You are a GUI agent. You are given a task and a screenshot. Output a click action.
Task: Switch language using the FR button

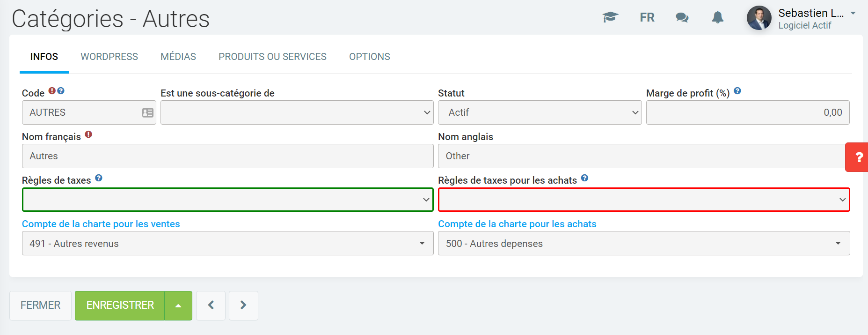(647, 17)
